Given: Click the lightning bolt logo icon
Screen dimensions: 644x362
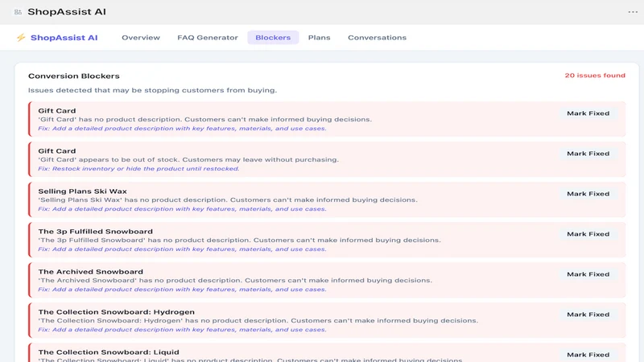Looking at the screenshot, I should (21, 38).
